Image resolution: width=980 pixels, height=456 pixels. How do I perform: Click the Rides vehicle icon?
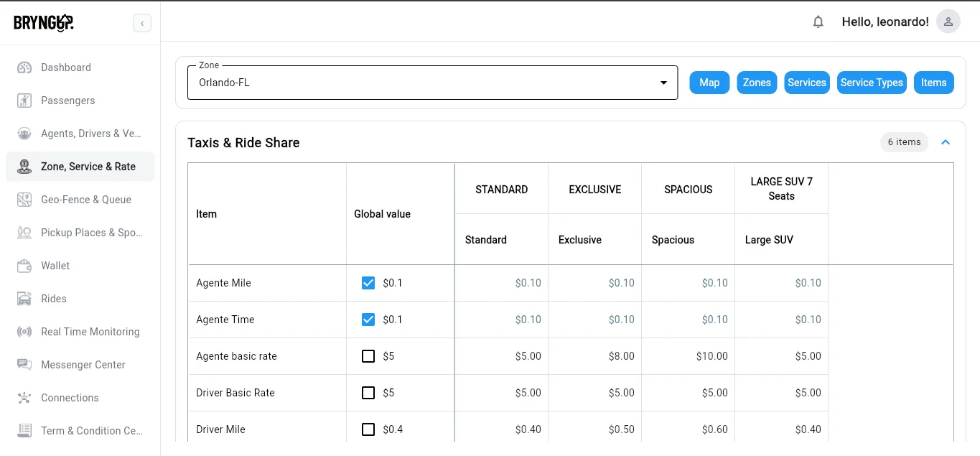(24, 299)
